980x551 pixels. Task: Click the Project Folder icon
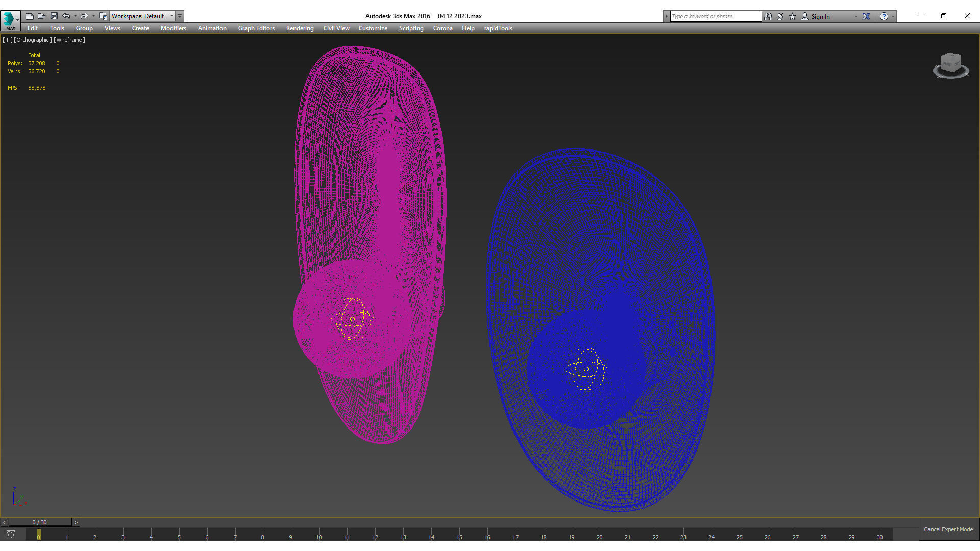click(x=103, y=16)
